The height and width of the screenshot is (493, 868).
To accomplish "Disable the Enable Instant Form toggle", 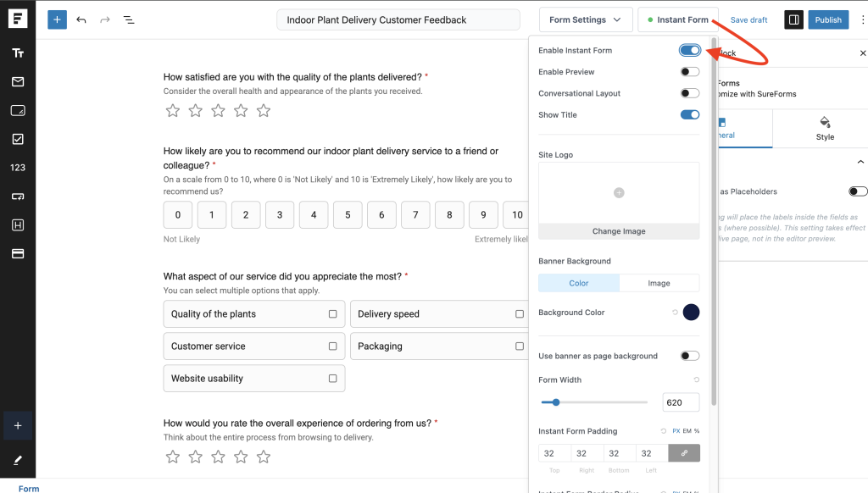I will click(x=690, y=50).
